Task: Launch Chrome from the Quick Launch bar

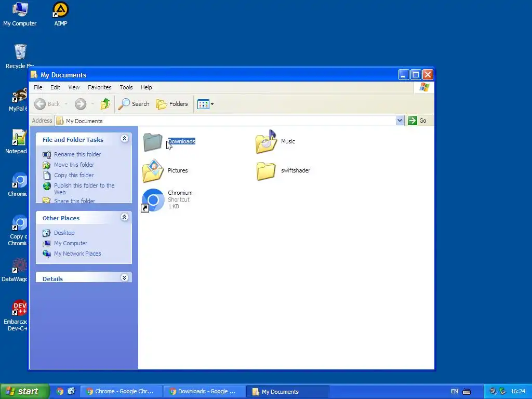Action: 60,391
